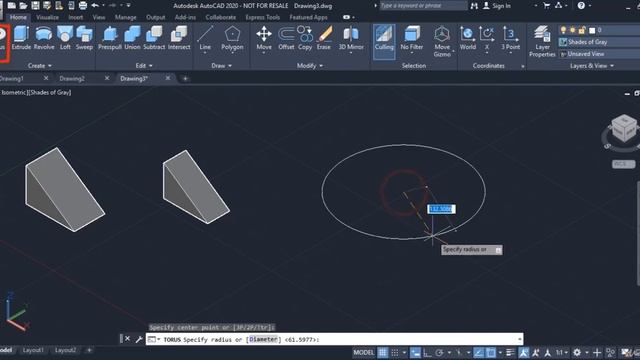
Task: Select the Offset tool
Action: pyautogui.click(x=286, y=38)
